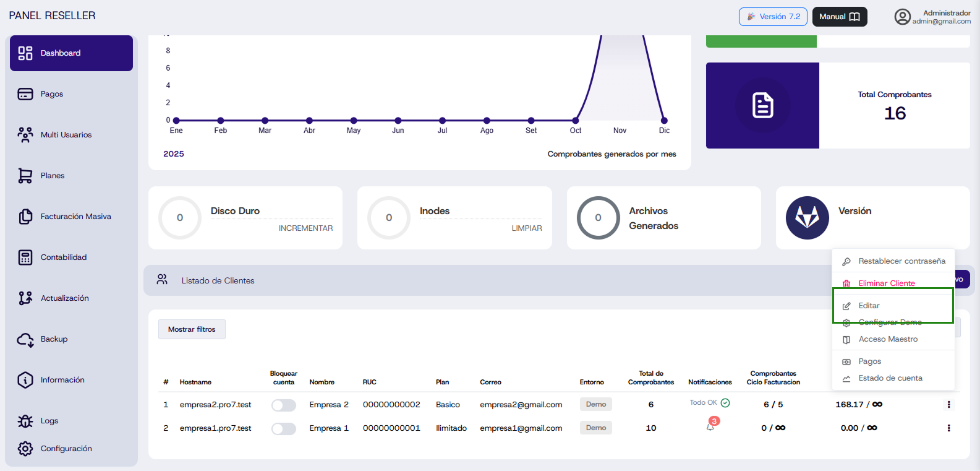Click the notification bell with 3 badge
This screenshot has width=980, height=471.
click(x=710, y=426)
